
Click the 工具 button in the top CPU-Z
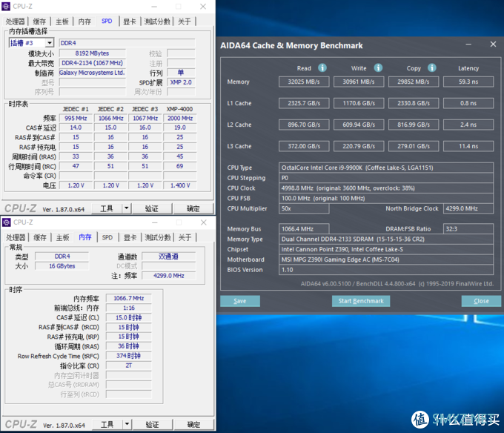[x=107, y=208]
